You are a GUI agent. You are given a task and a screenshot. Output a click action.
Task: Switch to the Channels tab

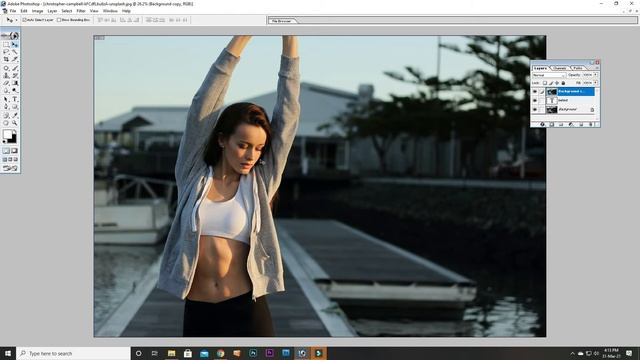coord(560,68)
